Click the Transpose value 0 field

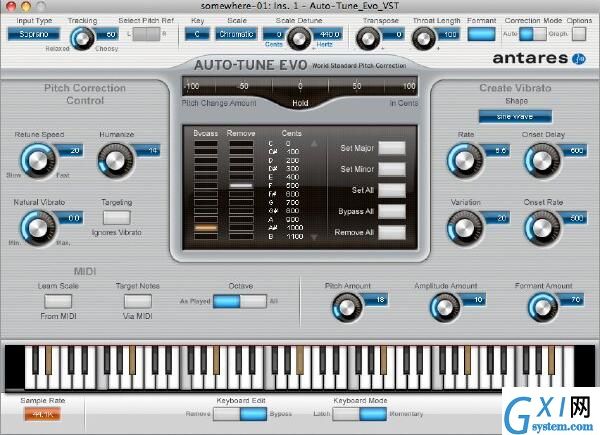point(393,34)
